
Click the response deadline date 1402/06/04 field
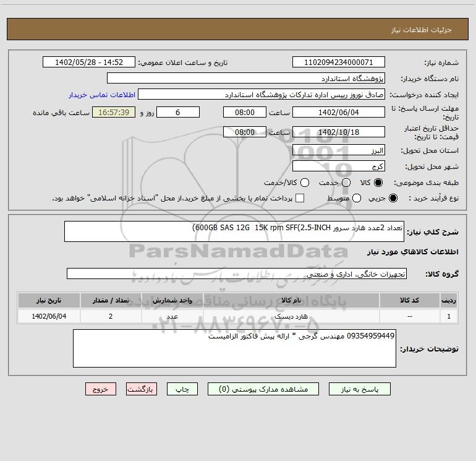(x=339, y=112)
